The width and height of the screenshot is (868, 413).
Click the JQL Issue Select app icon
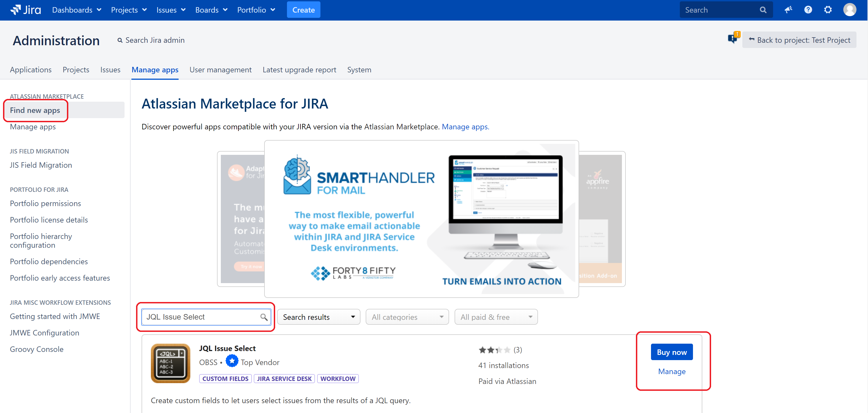pyautogui.click(x=171, y=363)
